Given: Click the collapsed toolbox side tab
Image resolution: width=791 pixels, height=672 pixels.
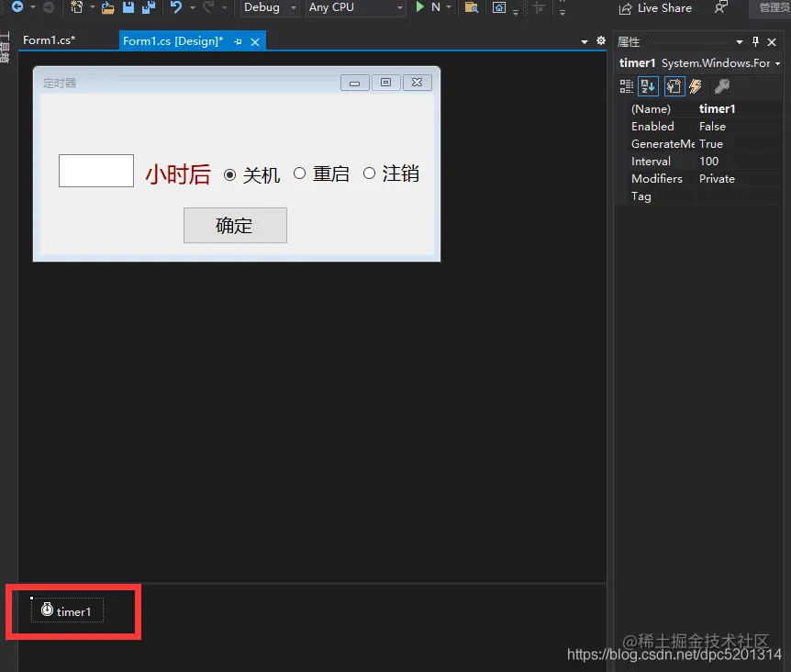Looking at the screenshot, I should (5, 48).
